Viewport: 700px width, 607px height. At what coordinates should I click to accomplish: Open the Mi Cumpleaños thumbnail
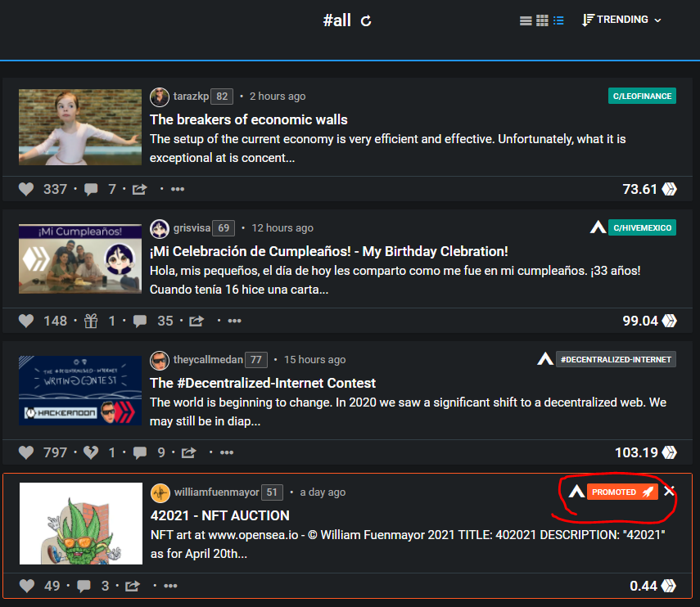tap(80, 259)
